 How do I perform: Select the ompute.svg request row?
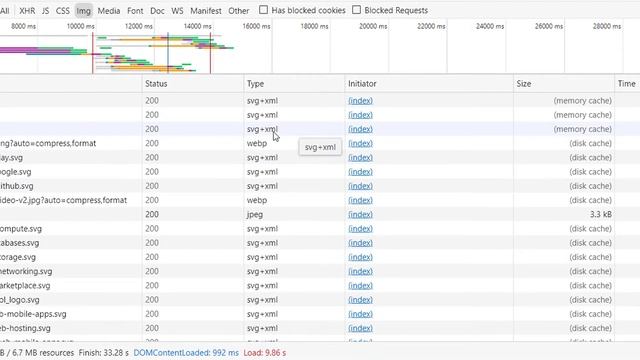[320, 229]
